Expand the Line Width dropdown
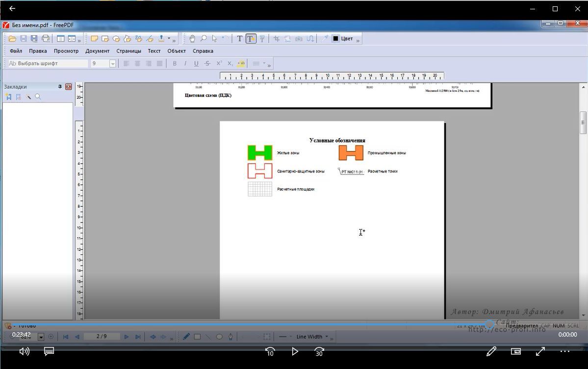The height and width of the screenshot is (369, 588). tap(327, 337)
